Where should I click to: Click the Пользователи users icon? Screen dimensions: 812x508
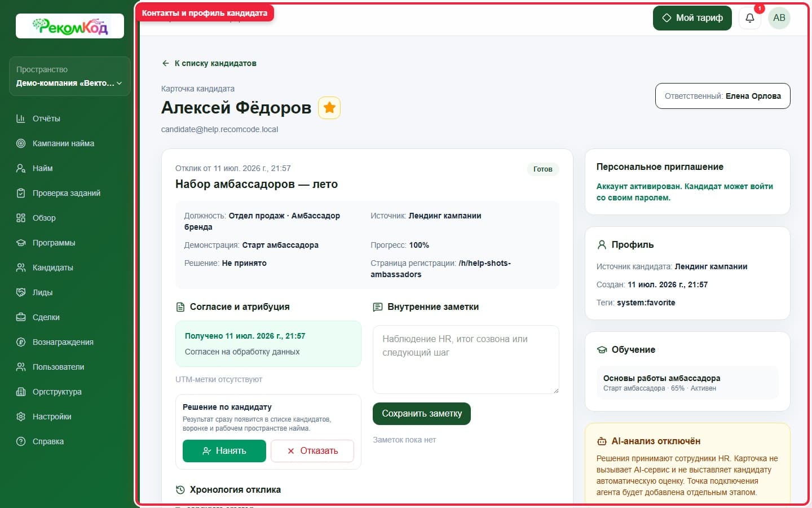[21, 367]
